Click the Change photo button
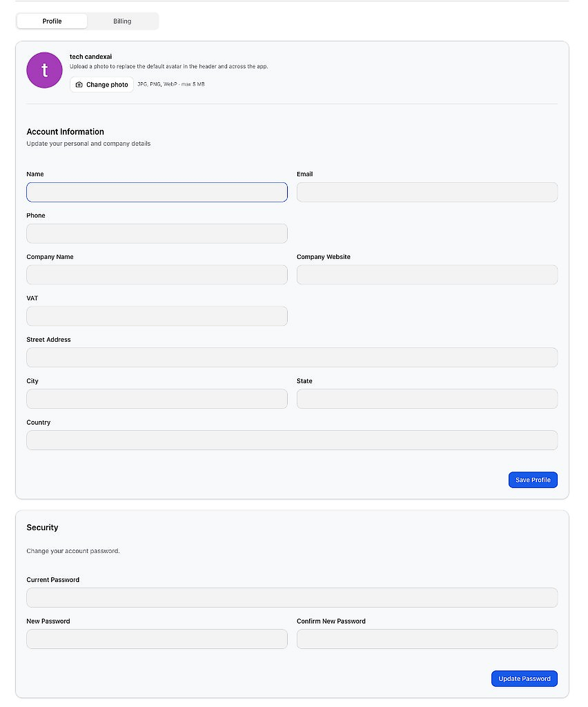 pyautogui.click(x=102, y=85)
